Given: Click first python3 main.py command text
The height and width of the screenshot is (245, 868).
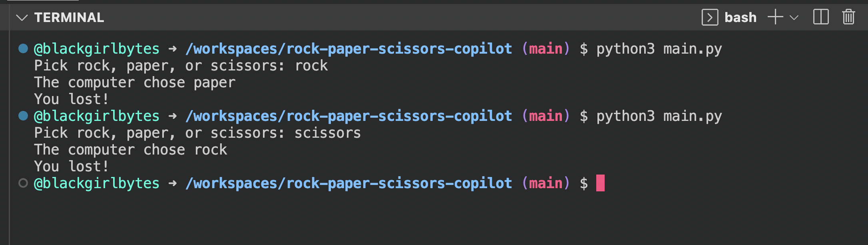Looking at the screenshot, I should (x=659, y=49).
